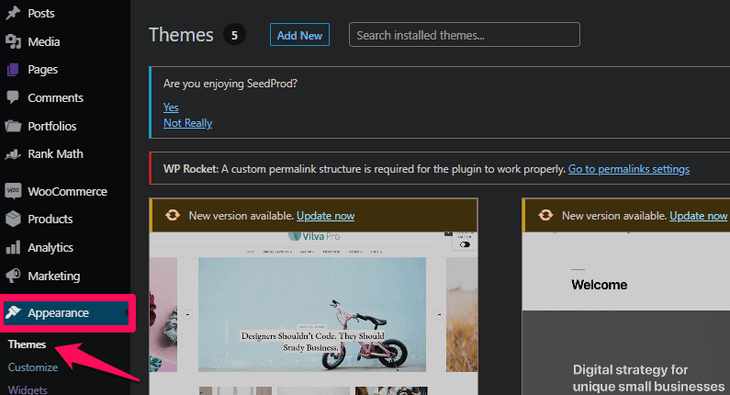Open Customize submenu item
Image resolution: width=730 pixels, height=395 pixels.
pyautogui.click(x=33, y=367)
